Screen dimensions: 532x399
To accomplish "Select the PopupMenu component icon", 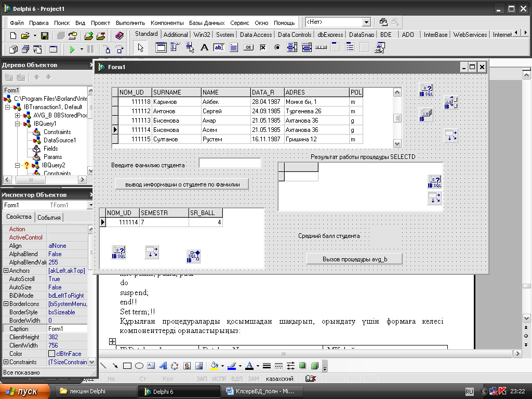I will pyautogui.click(x=190, y=47).
